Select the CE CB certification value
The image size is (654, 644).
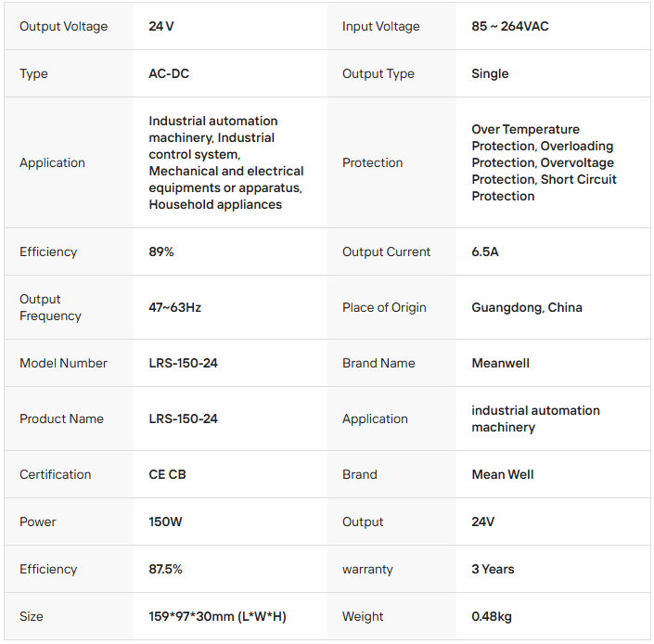168,474
